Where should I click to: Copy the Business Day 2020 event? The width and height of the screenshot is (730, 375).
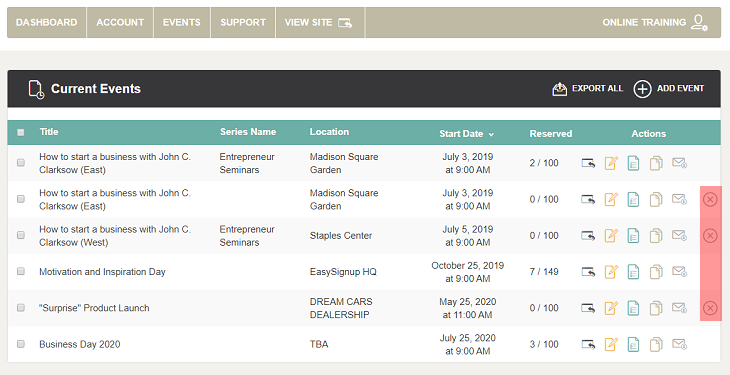(x=656, y=344)
